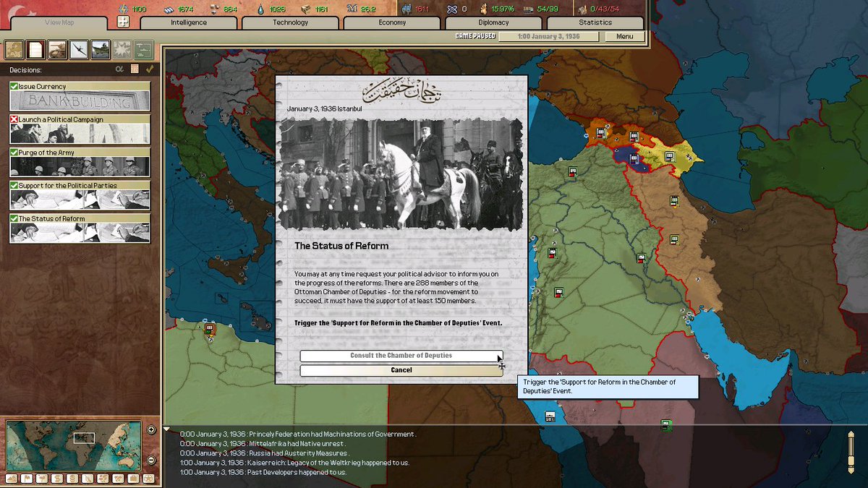The image size is (868, 488).
Task: Click the rare materials resource icon
Action: pyautogui.click(x=214, y=9)
